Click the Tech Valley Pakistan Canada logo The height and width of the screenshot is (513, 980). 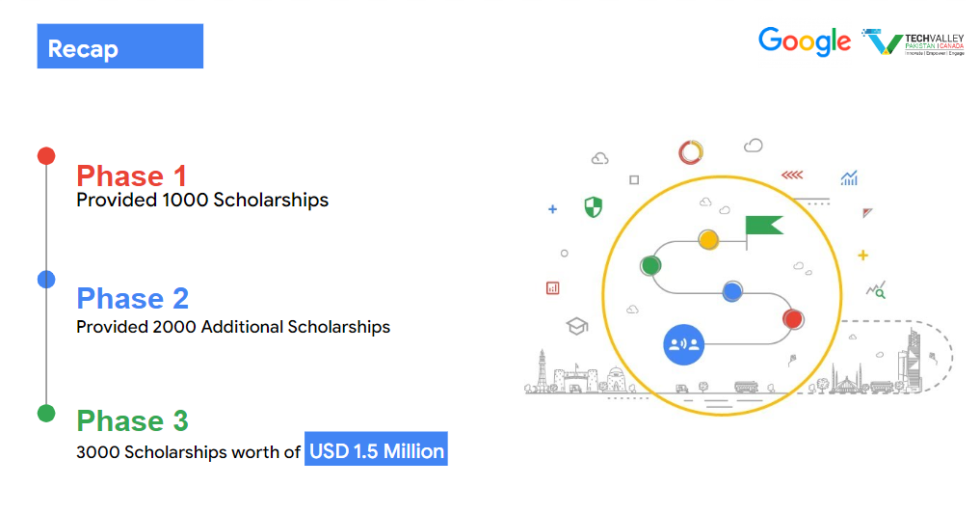click(913, 43)
